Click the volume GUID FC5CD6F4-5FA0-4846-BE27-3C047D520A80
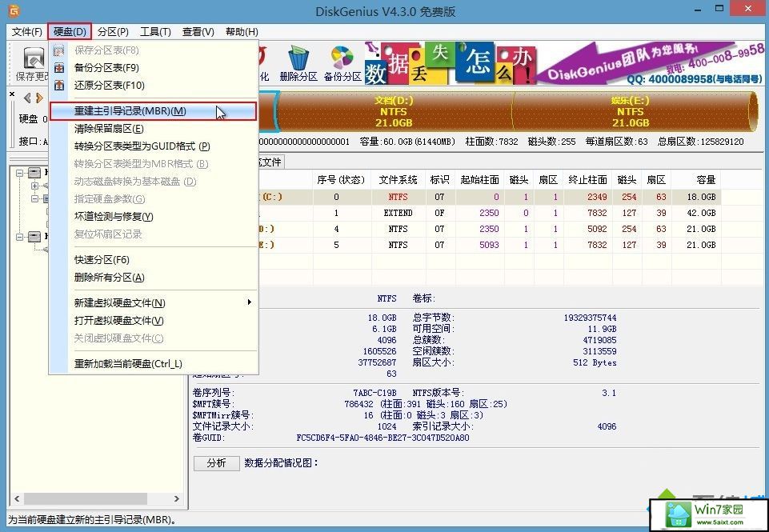The width and height of the screenshot is (769, 532). click(382, 438)
